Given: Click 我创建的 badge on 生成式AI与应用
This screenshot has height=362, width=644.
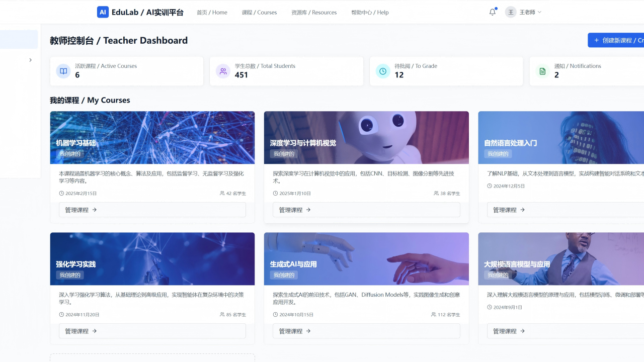Looking at the screenshot, I should coord(284,275).
